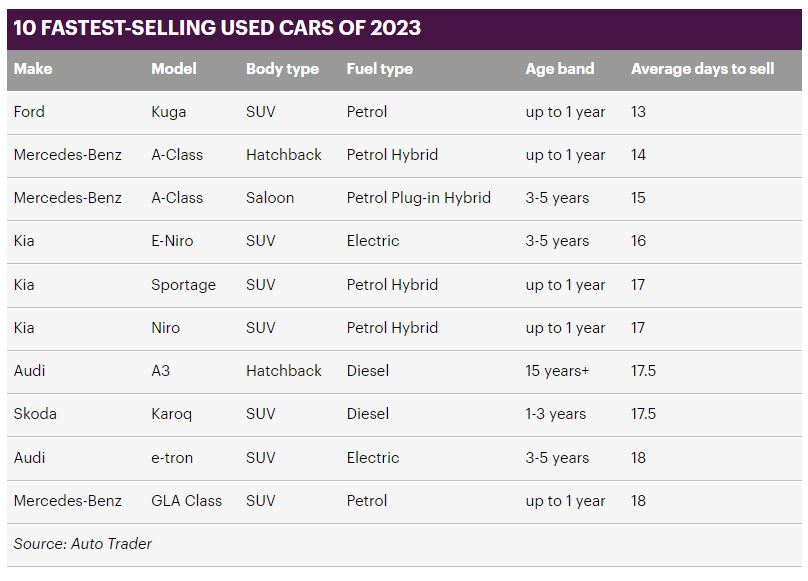This screenshot has width=808, height=581.
Task: Select the 'Ford' make cell
Action: [x=29, y=112]
